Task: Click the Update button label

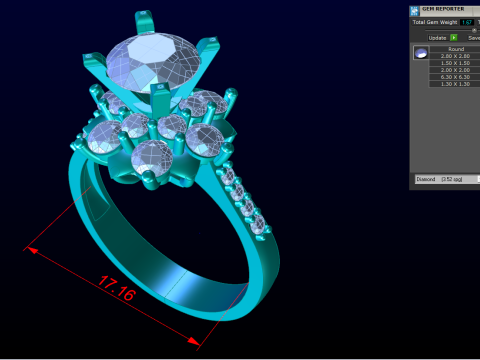Action: pyautogui.click(x=437, y=38)
